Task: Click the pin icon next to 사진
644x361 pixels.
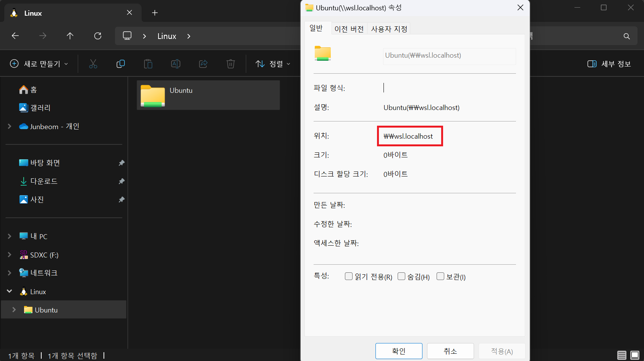Action: tap(121, 200)
